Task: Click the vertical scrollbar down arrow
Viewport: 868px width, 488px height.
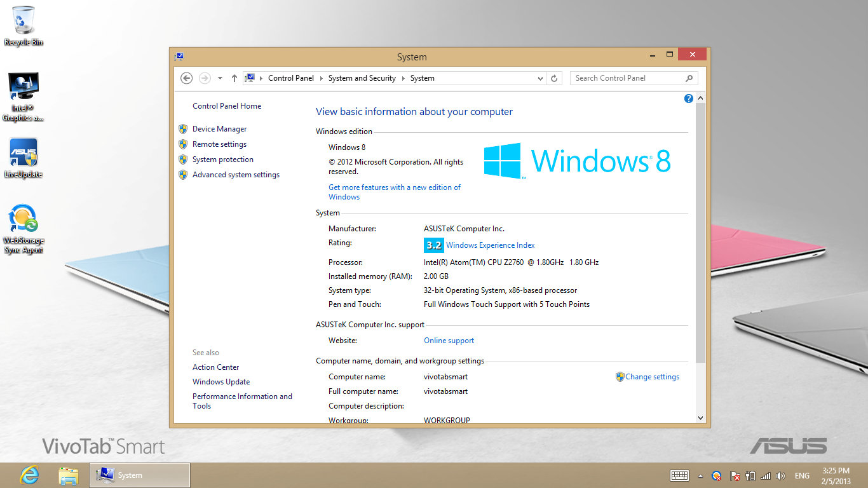Action: point(701,417)
